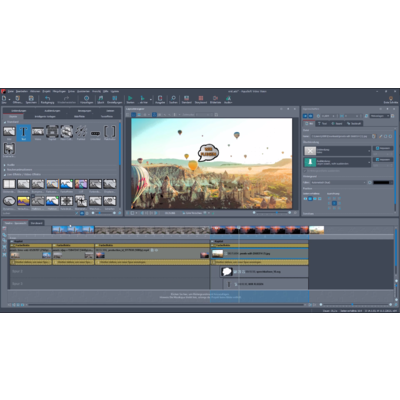Click the timeline horizontal scrollbar
This screenshot has height=400, width=400.
(166, 305)
